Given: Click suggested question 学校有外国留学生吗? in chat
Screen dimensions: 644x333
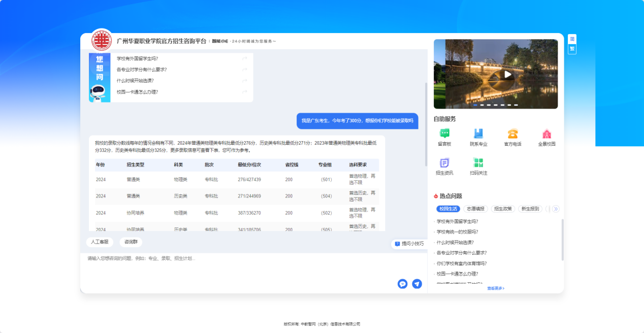Looking at the screenshot, I should (x=137, y=58).
